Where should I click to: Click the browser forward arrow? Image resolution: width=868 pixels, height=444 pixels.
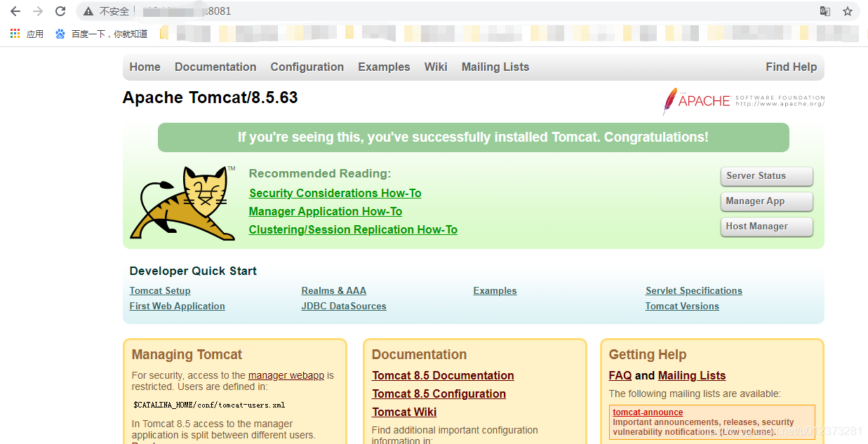click(x=38, y=11)
